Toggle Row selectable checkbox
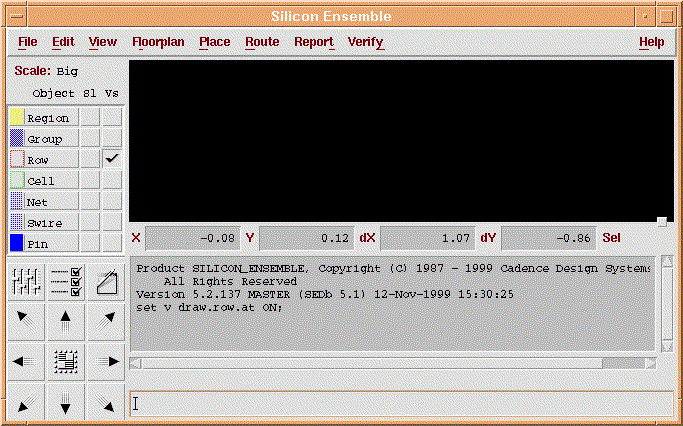The image size is (683, 426). coord(90,159)
